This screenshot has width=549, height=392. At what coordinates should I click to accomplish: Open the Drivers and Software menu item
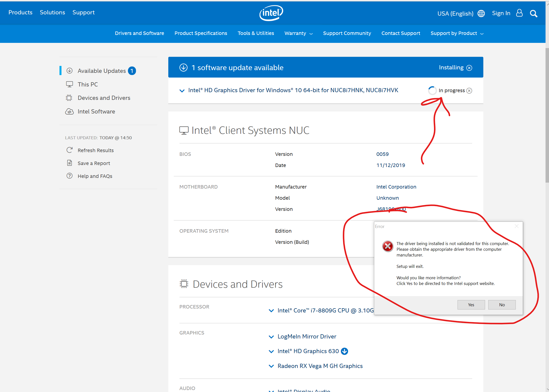[139, 33]
